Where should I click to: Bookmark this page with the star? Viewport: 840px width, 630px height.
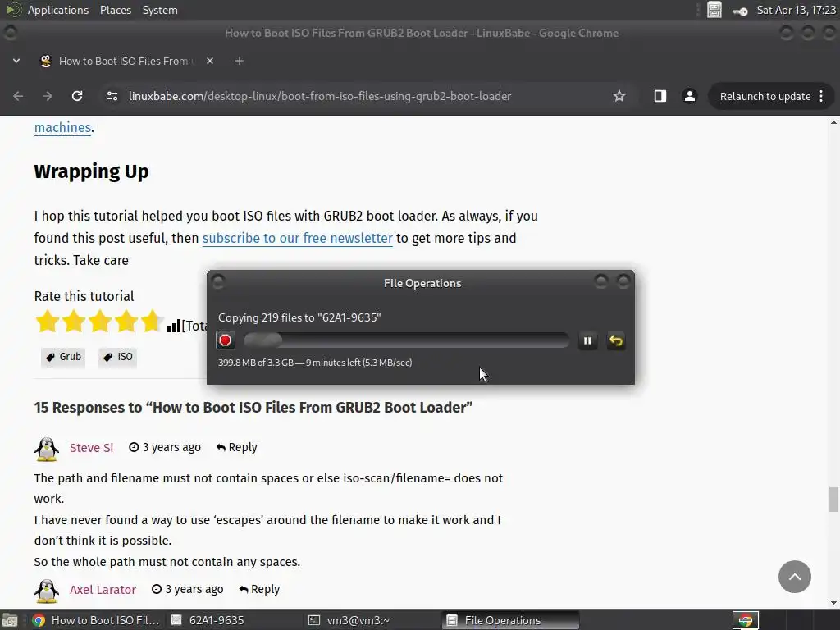pyautogui.click(x=619, y=96)
